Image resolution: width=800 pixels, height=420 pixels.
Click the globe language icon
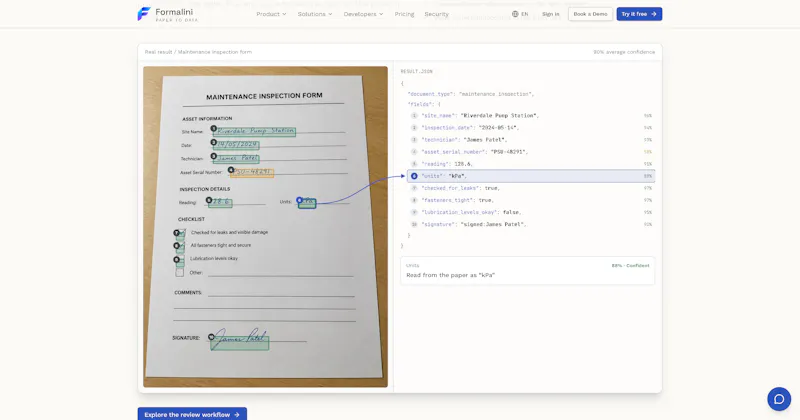[x=515, y=14]
